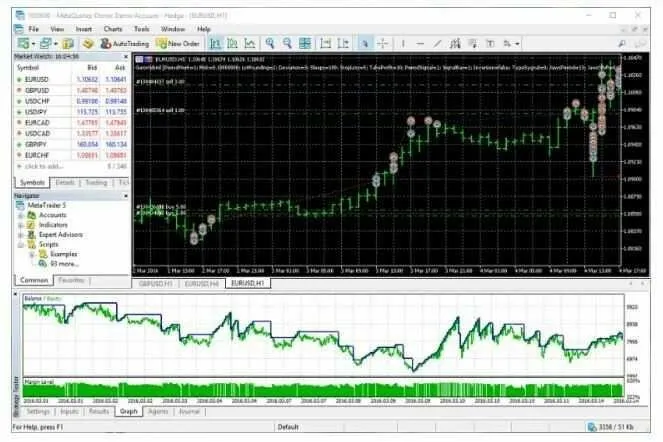Image resolution: width=663 pixels, height=442 pixels.
Task: Click the New Chart toolbar icon
Action: [x=23, y=43]
